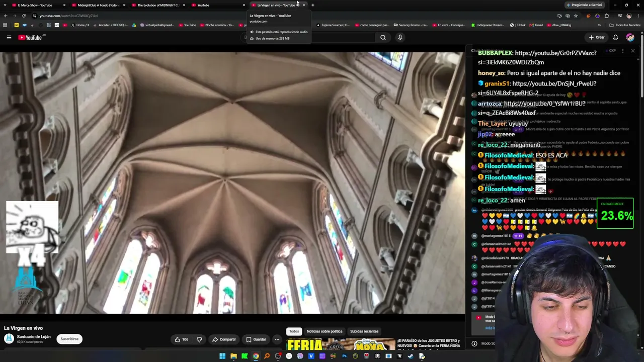Image resolution: width=644 pixels, height=362 pixels.
Task: Open the Santuario de Luján channel name link
Action: (34, 337)
